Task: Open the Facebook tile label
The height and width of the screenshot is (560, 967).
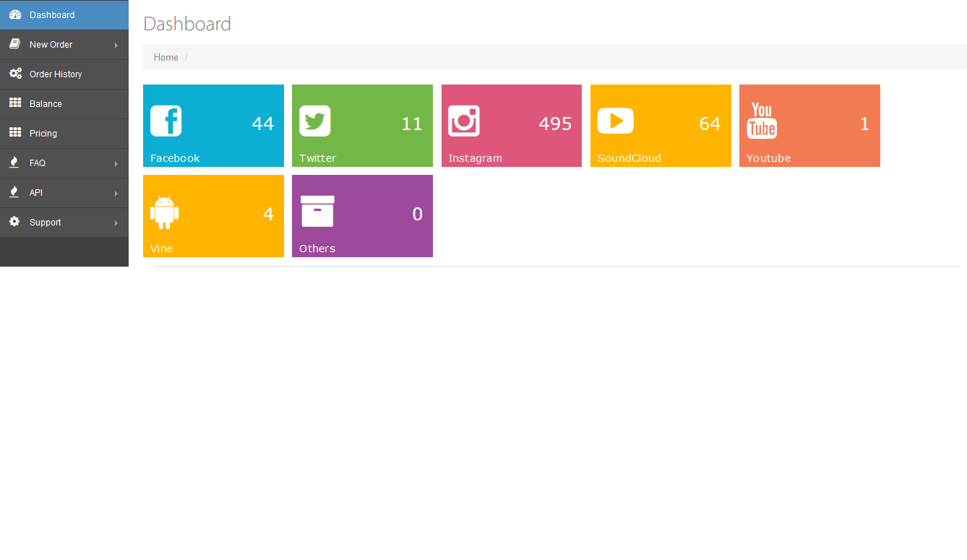Action: click(175, 158)
